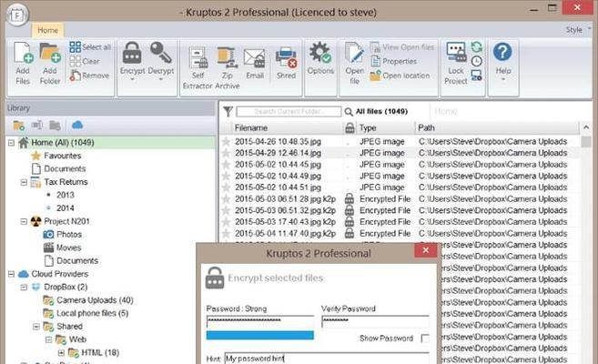
Task: Sort by the Path column header
Action: coord(497,127)
